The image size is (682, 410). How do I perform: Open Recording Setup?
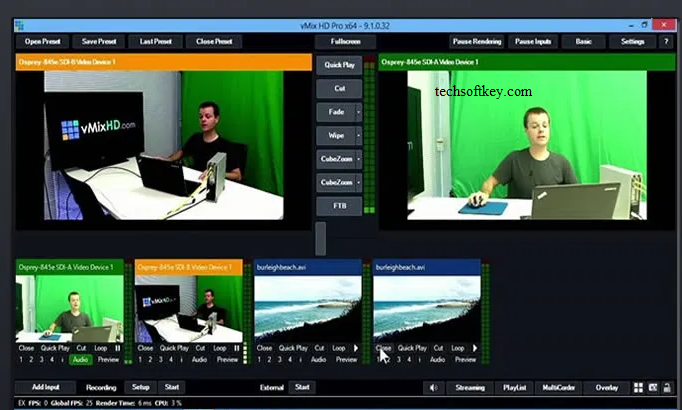pos(140,387)
